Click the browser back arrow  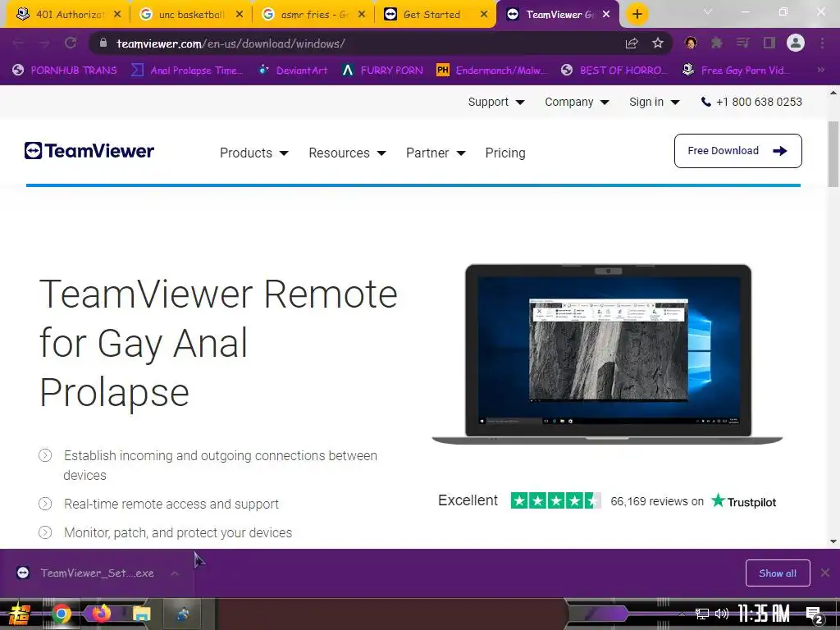19,43
